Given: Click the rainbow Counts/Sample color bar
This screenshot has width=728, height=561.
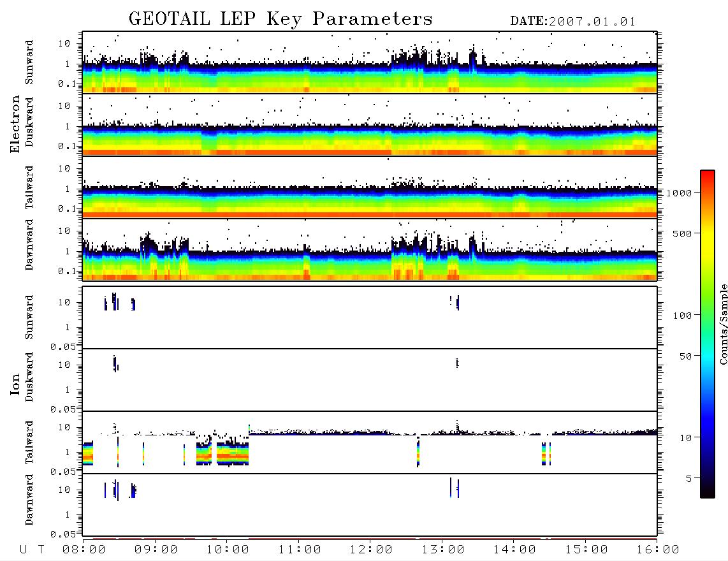Looking at the screenshot, I should [708, 335].
